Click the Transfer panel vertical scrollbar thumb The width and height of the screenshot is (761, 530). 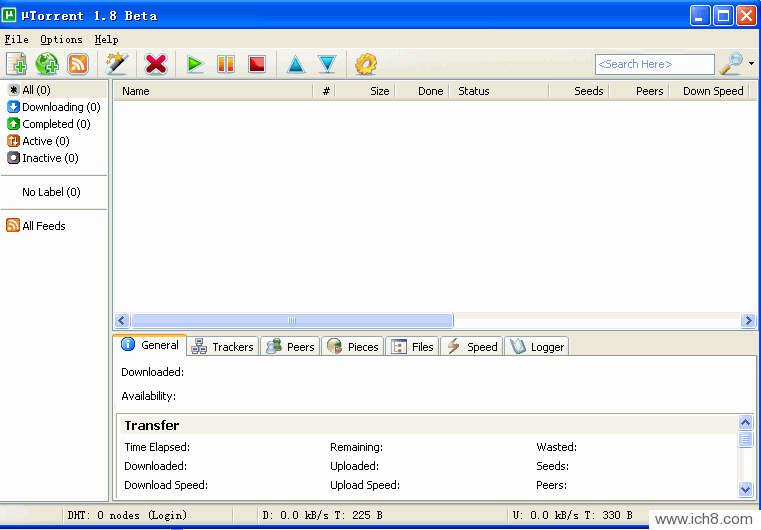(745, 439)
